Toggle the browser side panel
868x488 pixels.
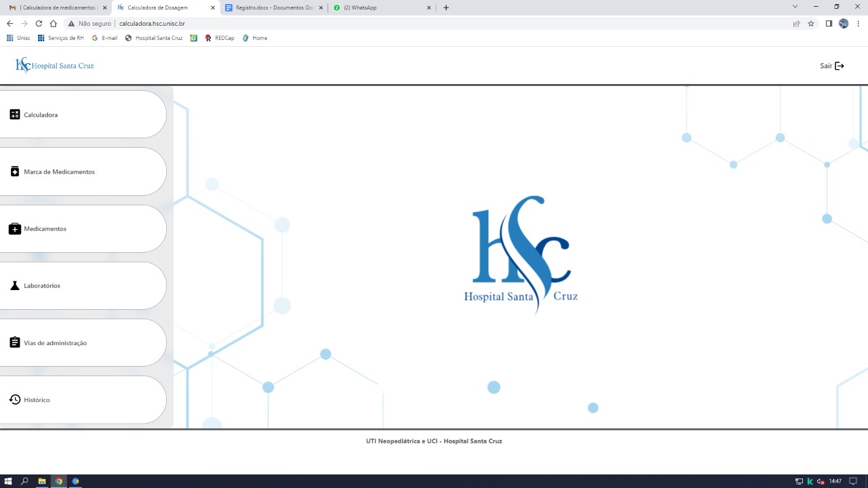click(x=829, y=23)
